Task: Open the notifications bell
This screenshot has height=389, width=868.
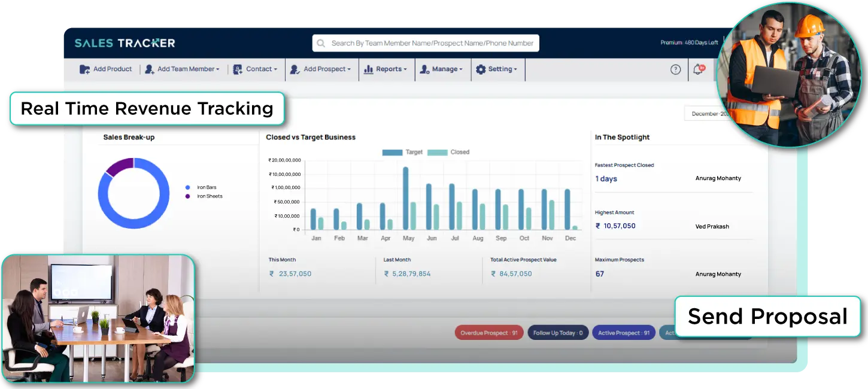Action: coord(697,69)
